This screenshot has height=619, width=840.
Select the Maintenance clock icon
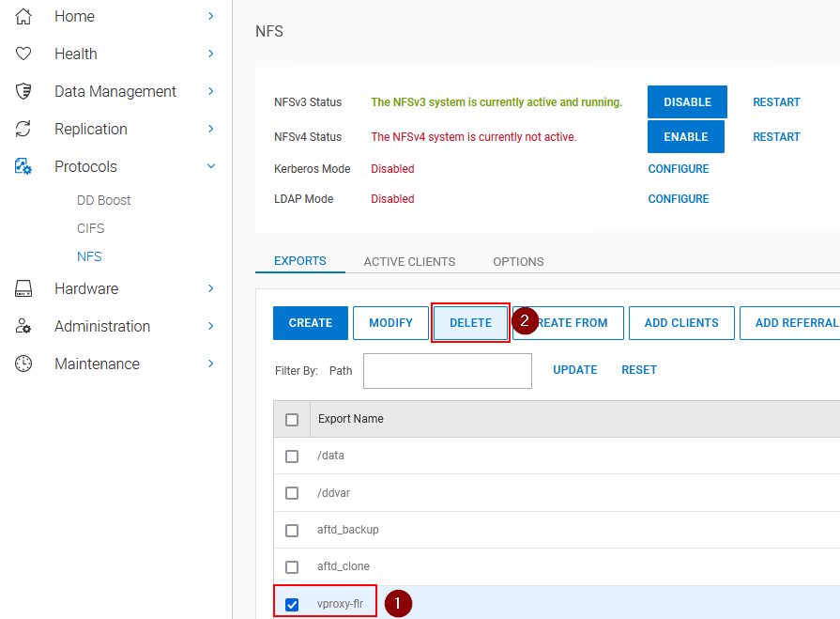click(25, 364)
